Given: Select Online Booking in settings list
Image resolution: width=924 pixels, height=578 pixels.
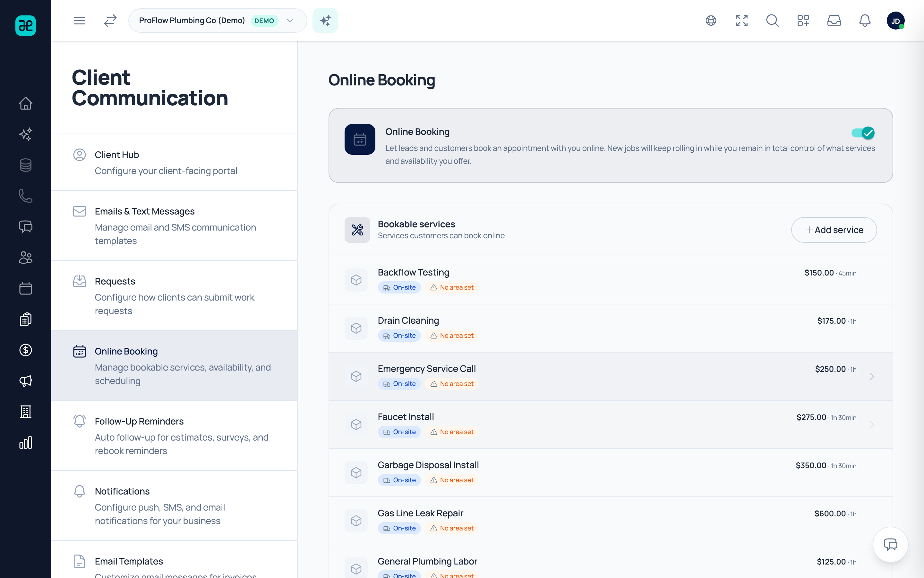Looking at the screenshot, I should pos(174,365).
